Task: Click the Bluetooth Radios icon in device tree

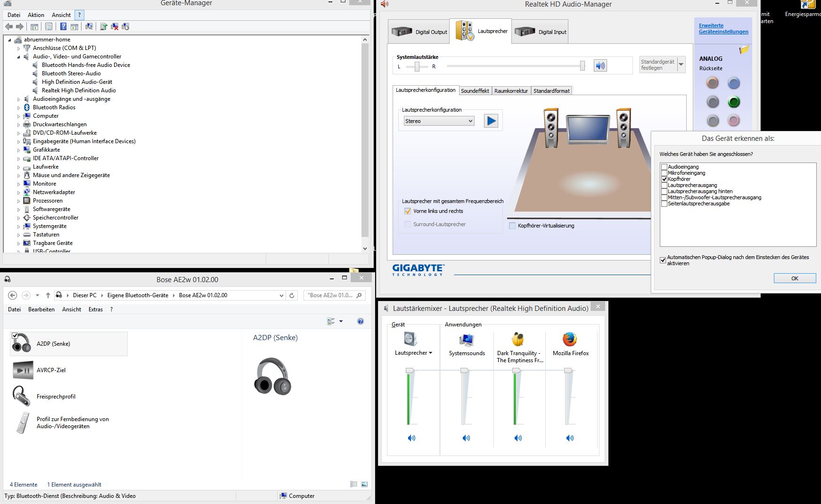Action: (27, 107)
